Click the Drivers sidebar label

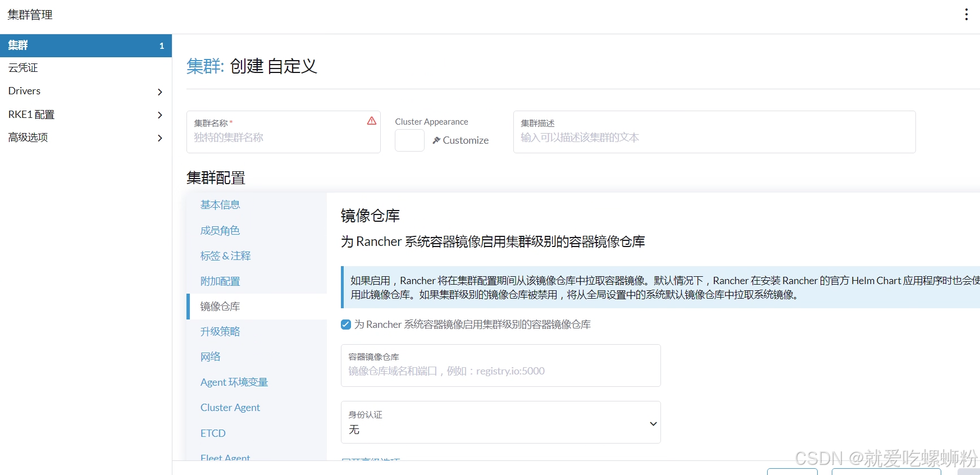24,91
